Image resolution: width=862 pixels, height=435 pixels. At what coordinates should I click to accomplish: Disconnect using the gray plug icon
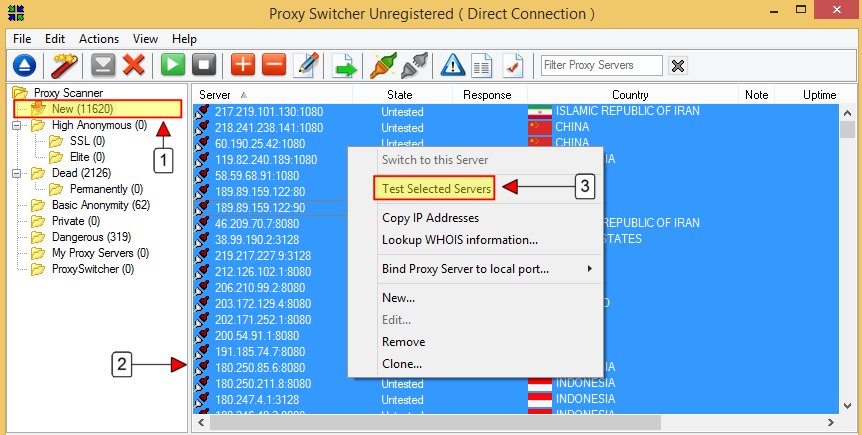(414, 65)
